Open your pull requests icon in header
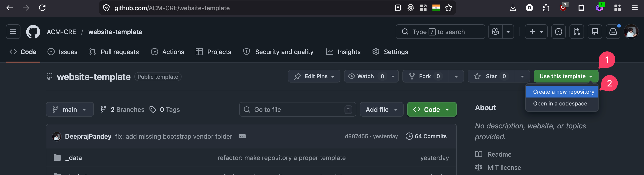 [x=577, y=32]
